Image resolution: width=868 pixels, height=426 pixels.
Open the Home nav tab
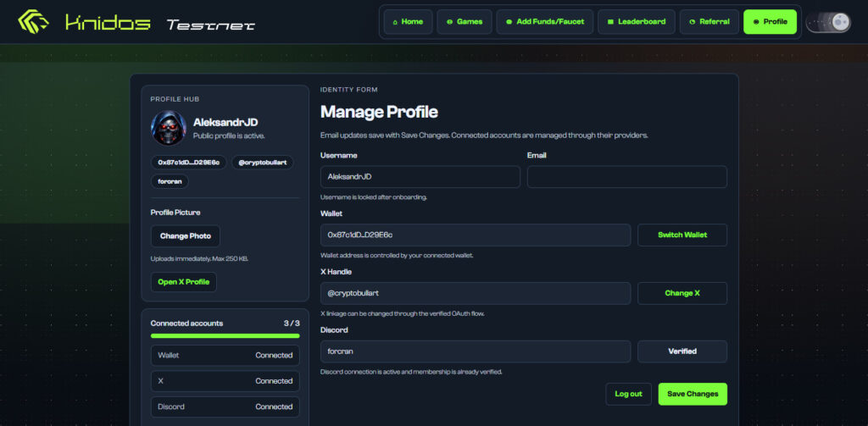[x=408, y=22]
